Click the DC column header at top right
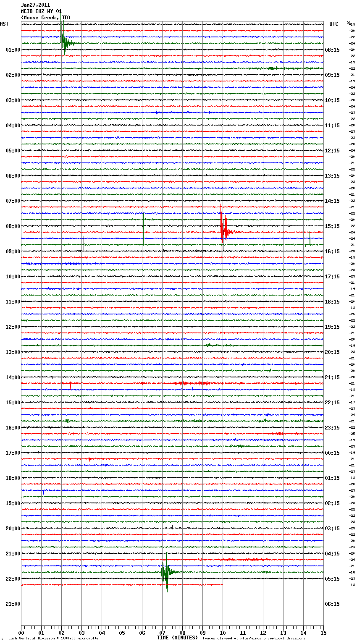357x644 pixels. (349, 23)
